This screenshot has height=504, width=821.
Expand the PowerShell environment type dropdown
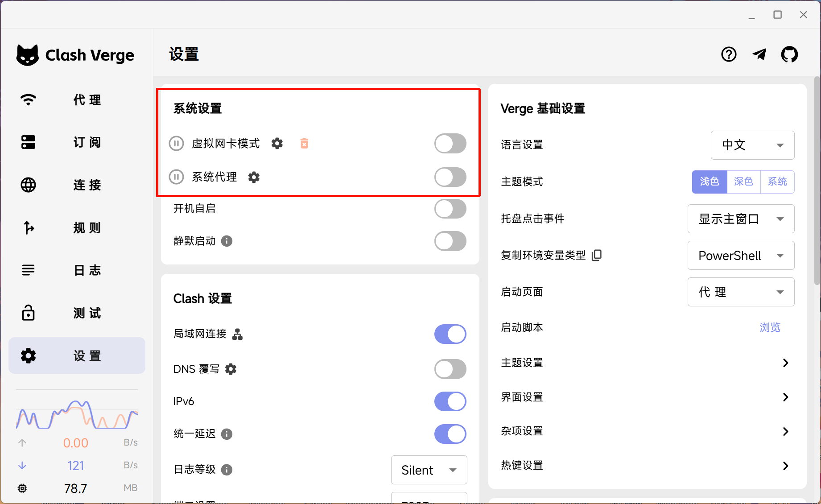click(740, 256)
